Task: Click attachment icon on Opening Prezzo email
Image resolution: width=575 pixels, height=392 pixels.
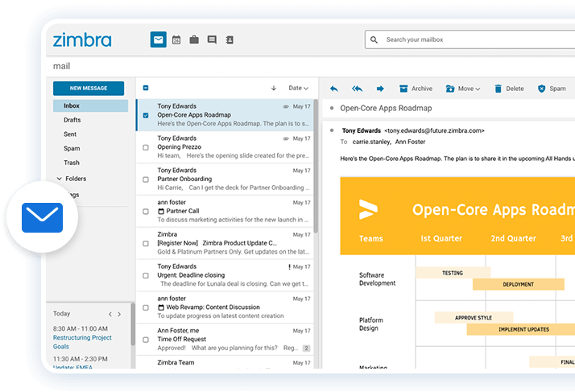Action: [286, 138]
